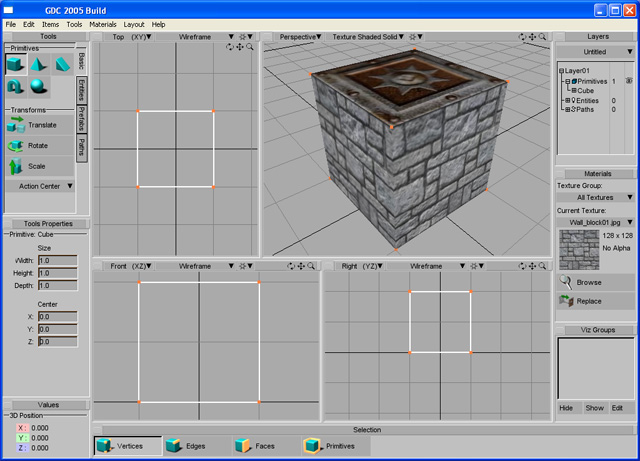Activate the Scale transform
Image resolution: width=640 pixels, height=461 pixels.
click(x=40, y=166)
